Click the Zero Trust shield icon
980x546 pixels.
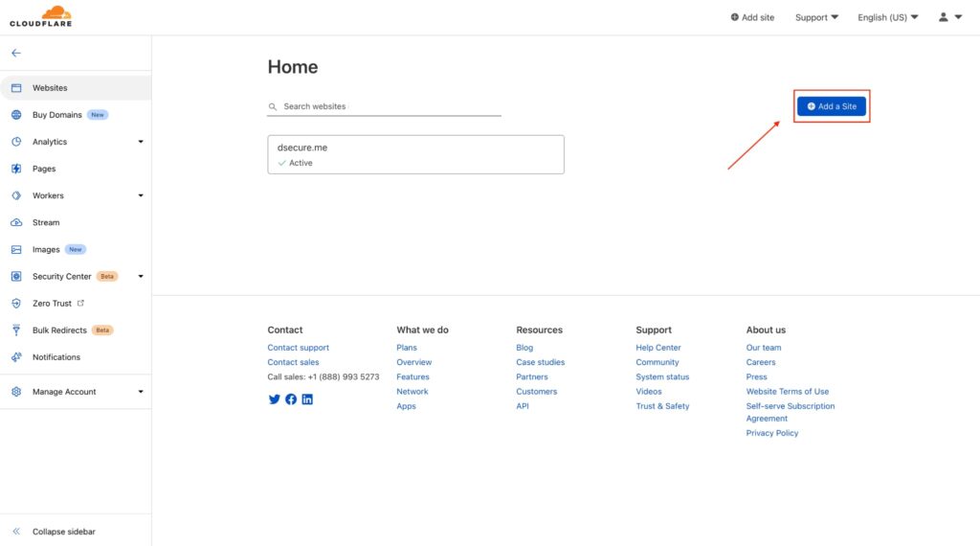click(16, 304)
